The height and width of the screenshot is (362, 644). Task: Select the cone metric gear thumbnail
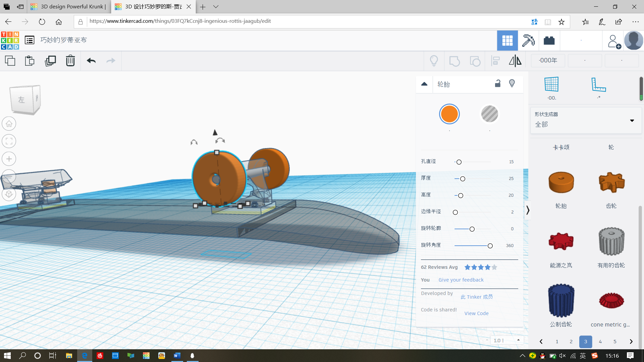coord(611,300)
